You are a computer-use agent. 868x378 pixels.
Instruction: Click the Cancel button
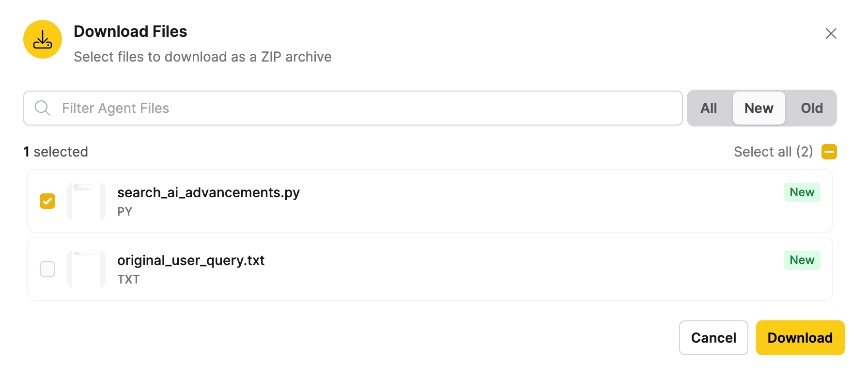click(713, 338)
